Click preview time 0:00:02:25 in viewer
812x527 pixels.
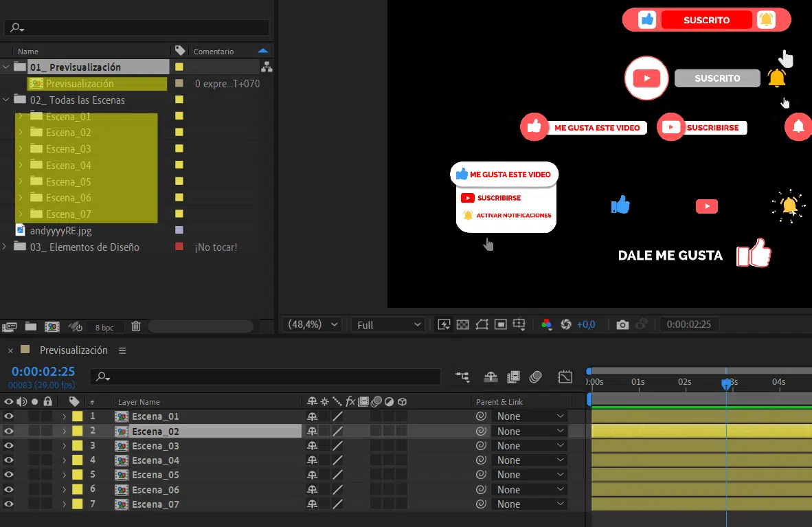click(x=688, y=324)
